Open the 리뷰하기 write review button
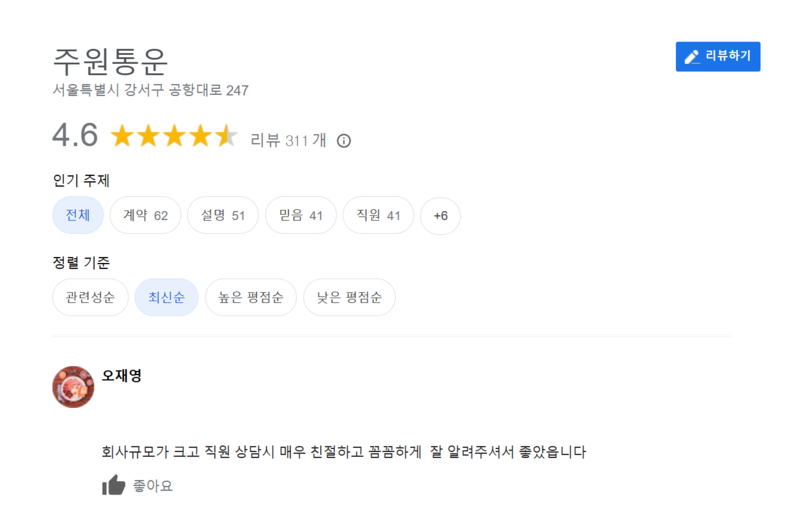 (x=718, y=56)
